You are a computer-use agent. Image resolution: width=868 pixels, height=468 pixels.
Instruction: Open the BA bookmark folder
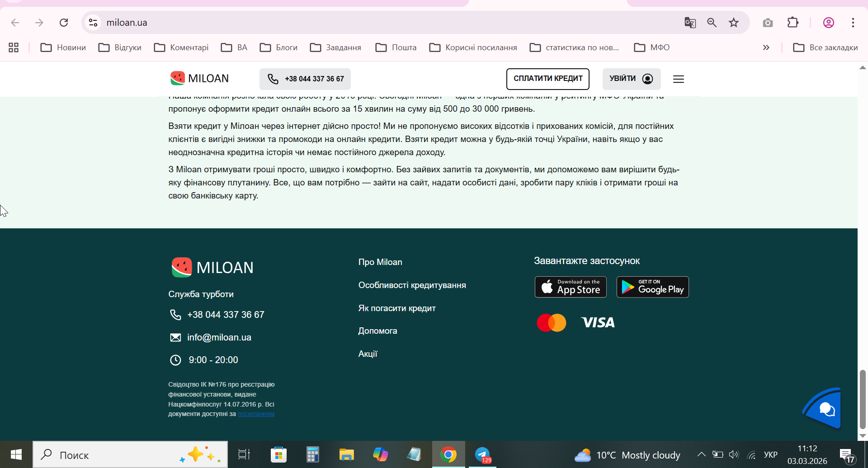pos(234,47)
